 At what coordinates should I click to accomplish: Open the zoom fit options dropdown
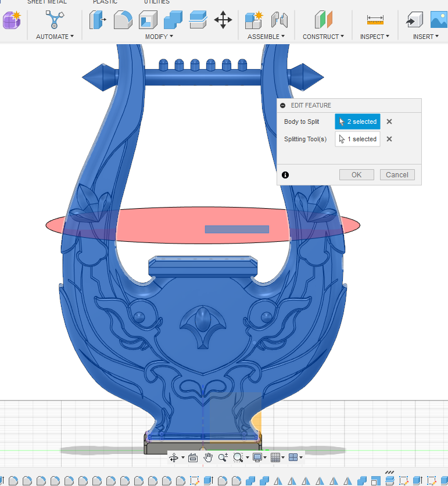(247, 458)
